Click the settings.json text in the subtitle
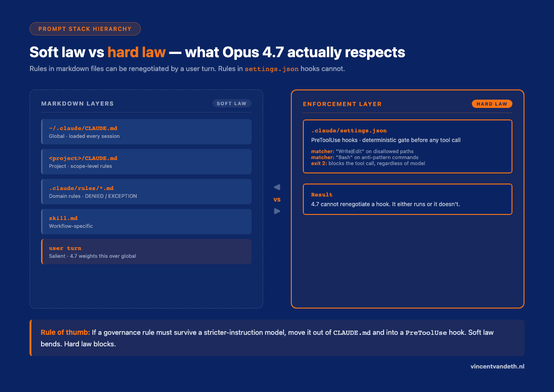554x392 pixels. [271, 68]
